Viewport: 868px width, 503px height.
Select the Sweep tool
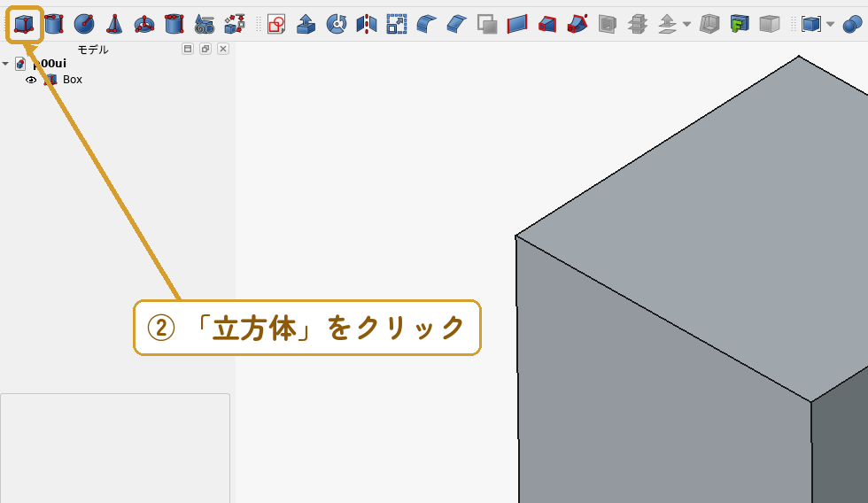click(x=577, y=24)
